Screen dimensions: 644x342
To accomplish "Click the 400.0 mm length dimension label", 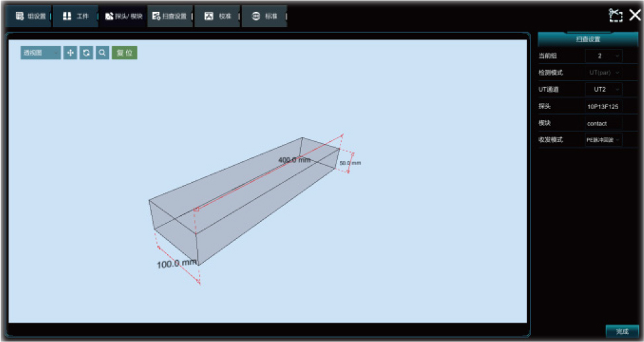I will [x=294, y=160].
